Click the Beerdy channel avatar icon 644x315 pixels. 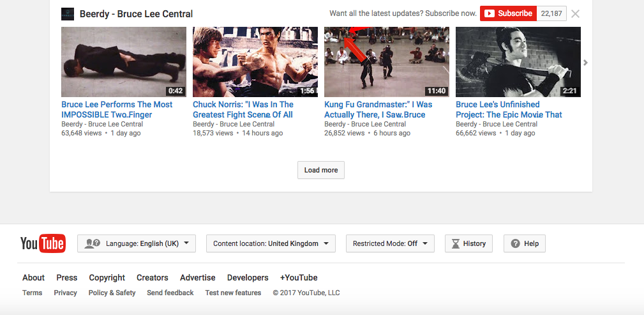pyautogui.click(x=68, y=13)
